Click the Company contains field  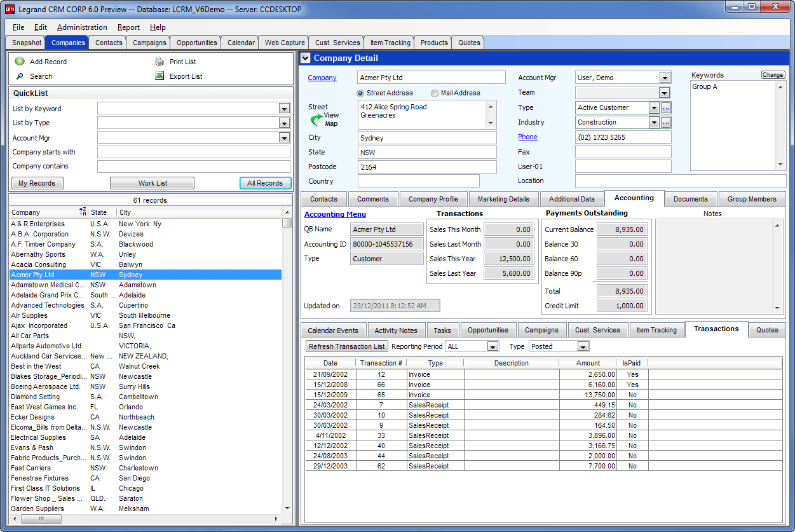pyautogui.click(x=194, y=167)
